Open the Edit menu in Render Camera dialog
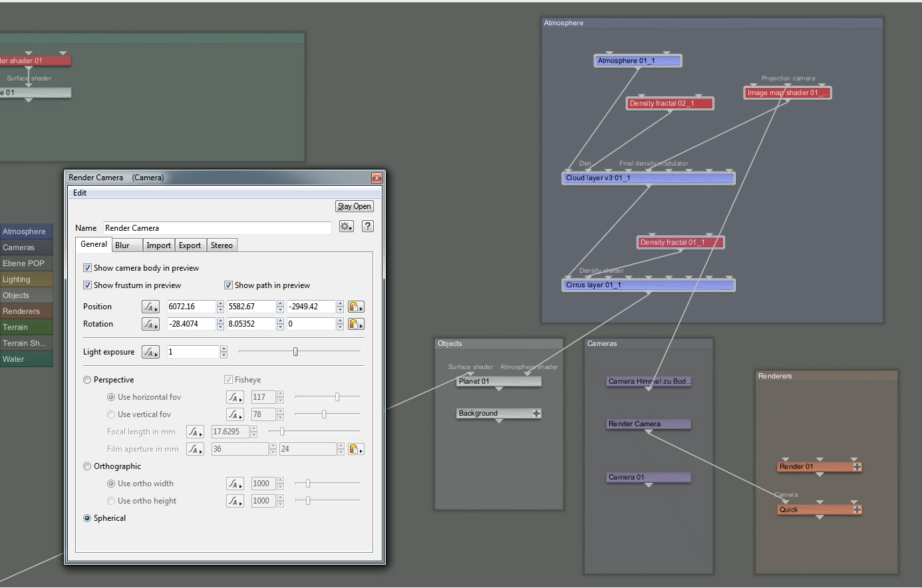The height and width of the screenshot is (588, 922). (80, 193)
